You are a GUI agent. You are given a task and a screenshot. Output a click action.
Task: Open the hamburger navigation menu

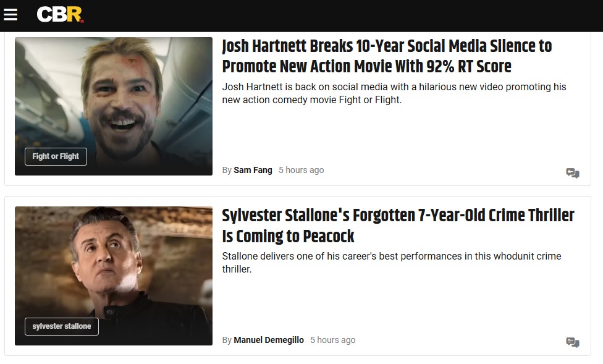click(x=11, y=15)
